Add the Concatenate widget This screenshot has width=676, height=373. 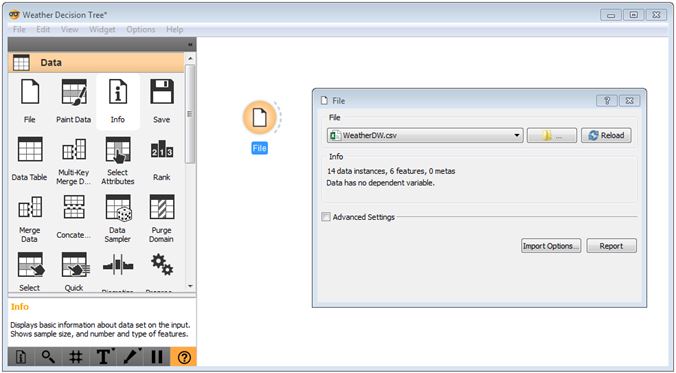pos(74,217)
